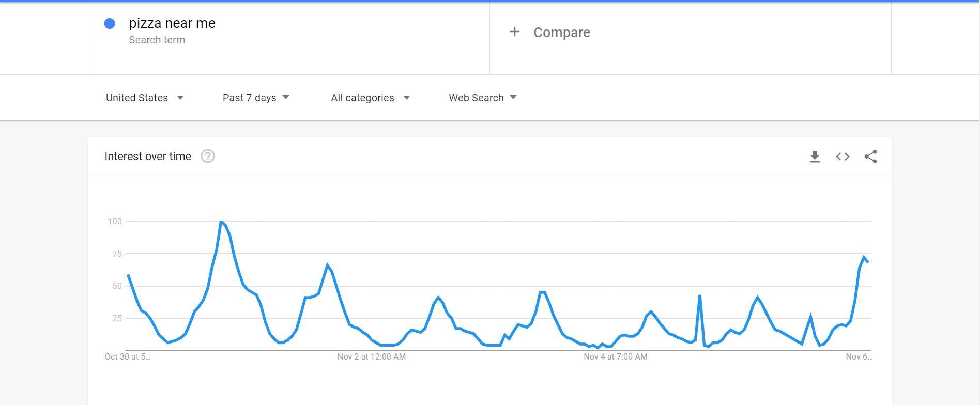Viewport: 980px width, 405px height.
Task: Open the All categories dropdown
Action: coord(371,98)
